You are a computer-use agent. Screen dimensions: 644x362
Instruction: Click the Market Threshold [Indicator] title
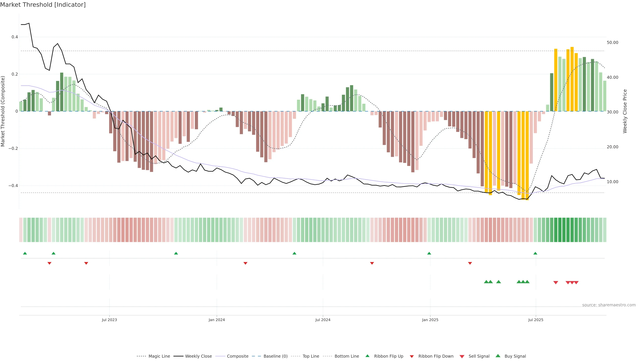[x=43, y=5]
